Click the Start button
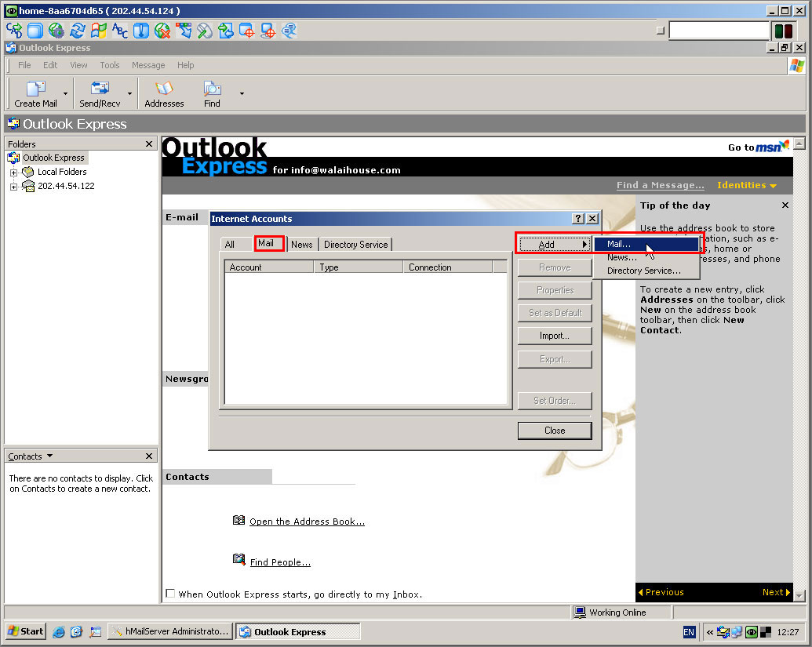 pos(26,631)
